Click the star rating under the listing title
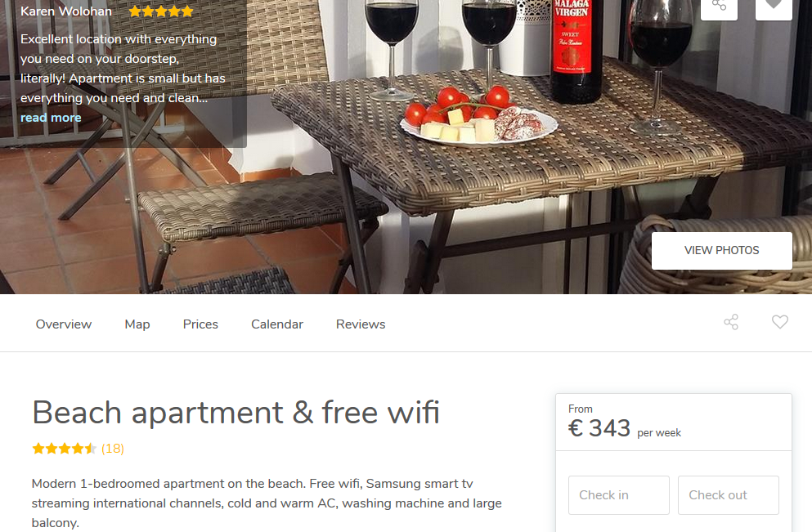This screenshot has height=532, width=812. click(65, 448)
